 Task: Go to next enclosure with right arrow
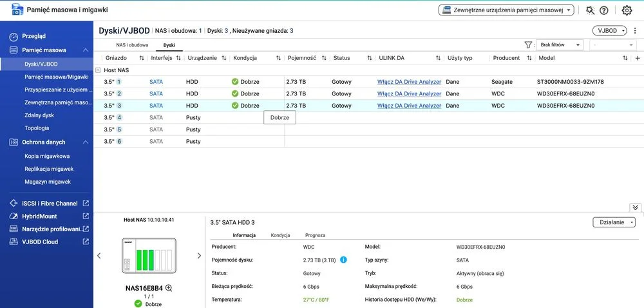(x=199, y=255)
